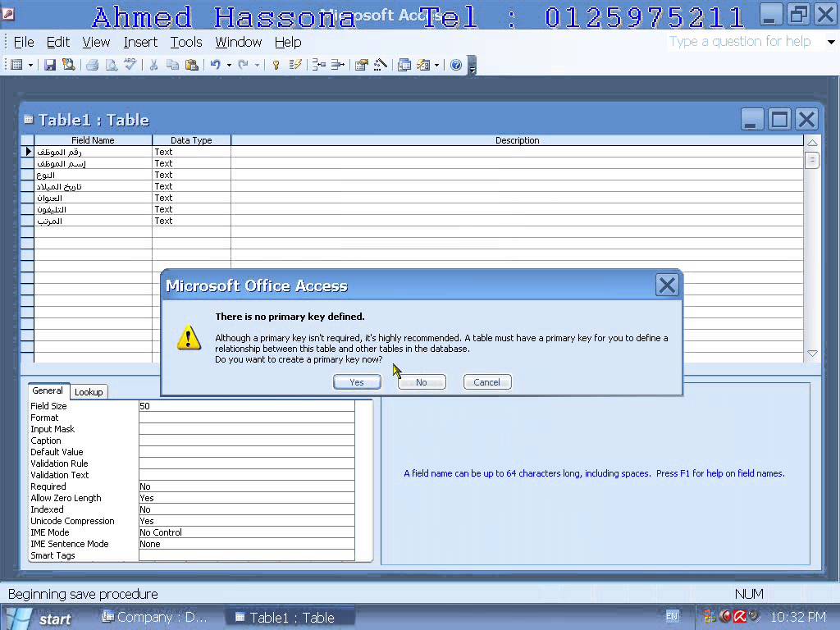Screen dimensions: 840x630
Task: Open the View button dropdown arrow
Action: coord(30,66)
